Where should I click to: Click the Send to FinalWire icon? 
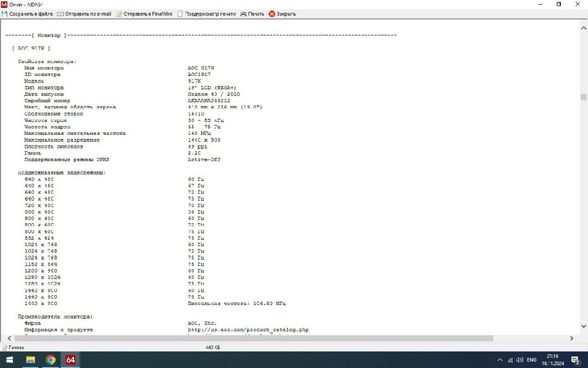(119, 14)
